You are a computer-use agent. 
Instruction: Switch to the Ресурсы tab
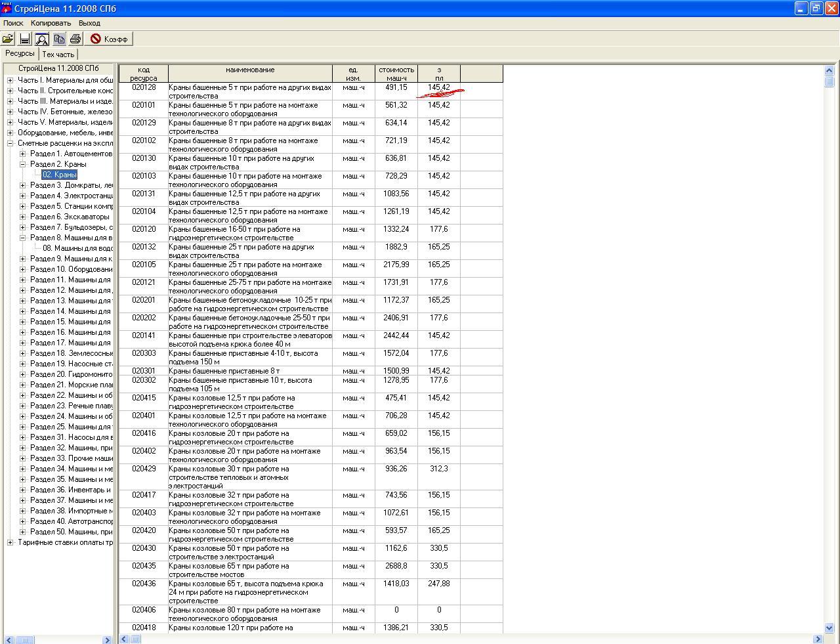[x=20, y=54]
